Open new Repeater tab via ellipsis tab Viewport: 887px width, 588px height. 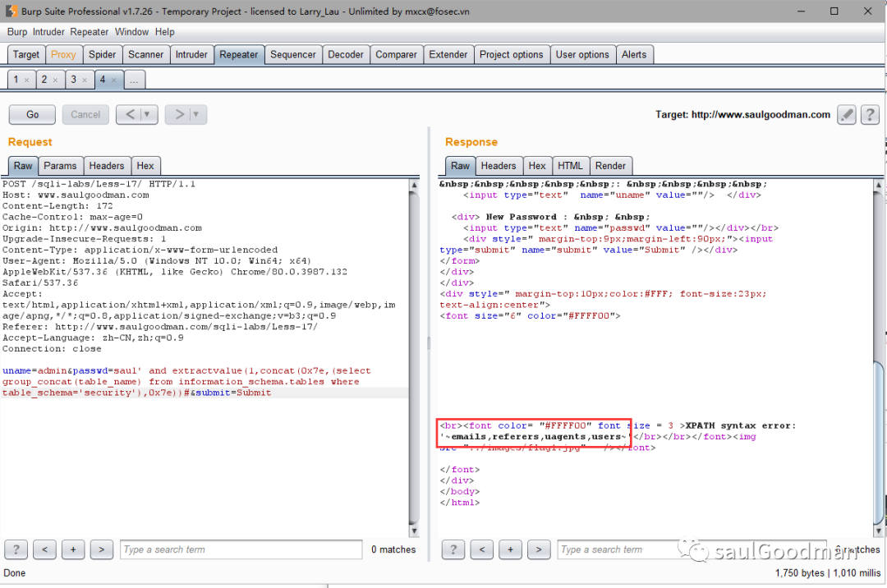134,80
